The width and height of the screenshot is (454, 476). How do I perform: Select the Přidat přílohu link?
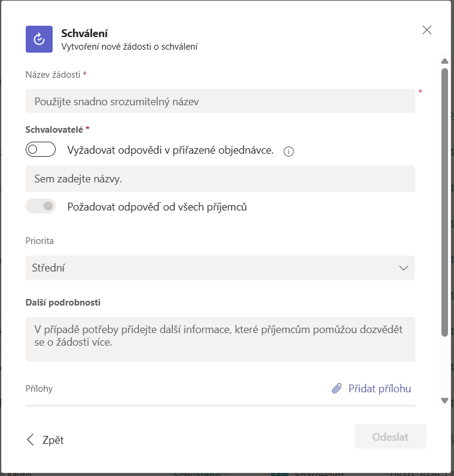[379, 389]
